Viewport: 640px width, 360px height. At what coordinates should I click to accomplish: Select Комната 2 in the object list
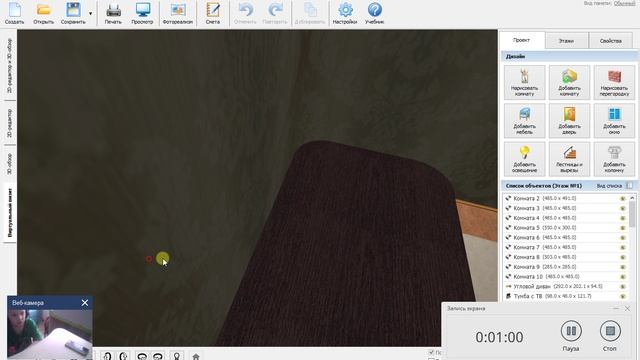[x=566, y=198]
